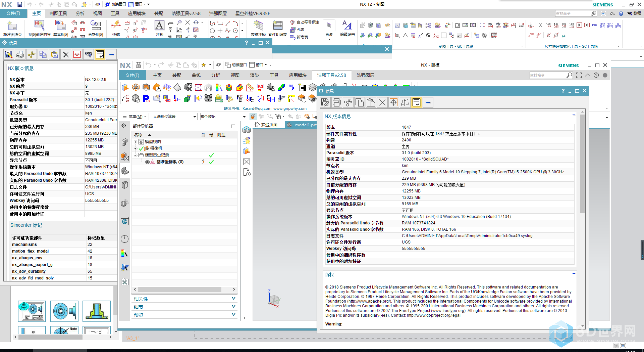The height and width of the screenshot is (352, 644).
Task: Click the save-as icon in the NX 1847 info window
Action: pyautogui.click(x=325, y=102)
